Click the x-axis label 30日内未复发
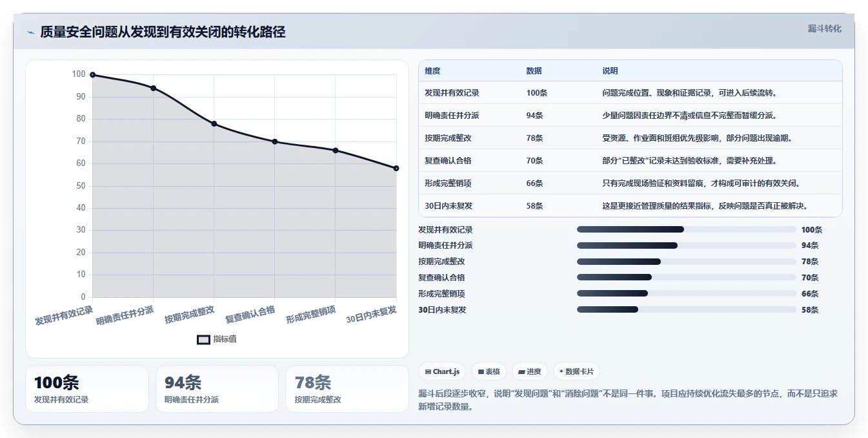The width and height of the screenshot is (868, 438). click(x=371, y=315)
